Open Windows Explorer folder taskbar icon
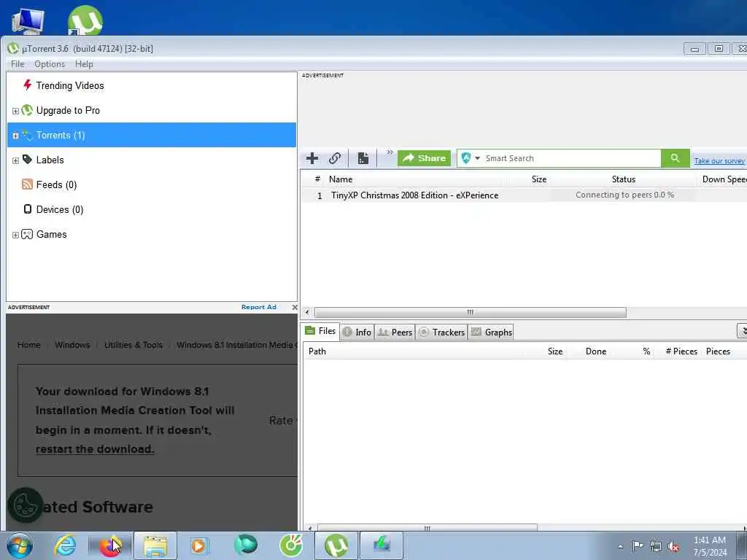Image resolution: width=747 pixels, height=560 pixels. tap(155, 545)
